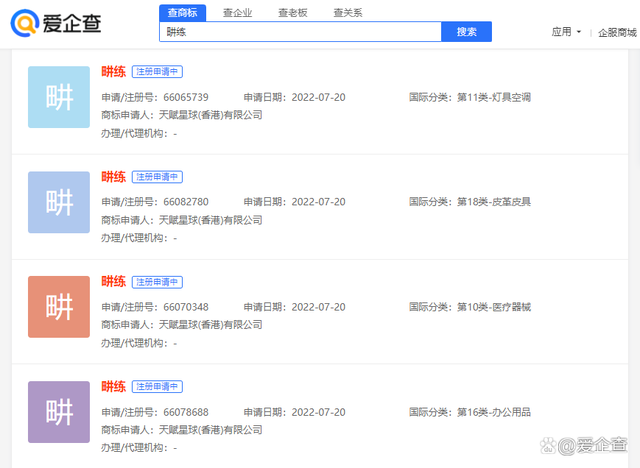Click 注册申请中 tag in the 66082780 result

pos(157,177)
